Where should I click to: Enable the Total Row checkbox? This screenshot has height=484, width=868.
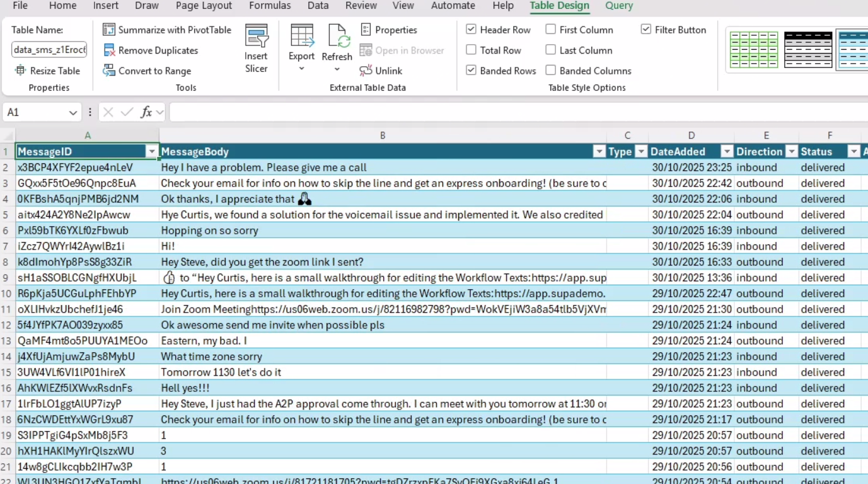471,50
